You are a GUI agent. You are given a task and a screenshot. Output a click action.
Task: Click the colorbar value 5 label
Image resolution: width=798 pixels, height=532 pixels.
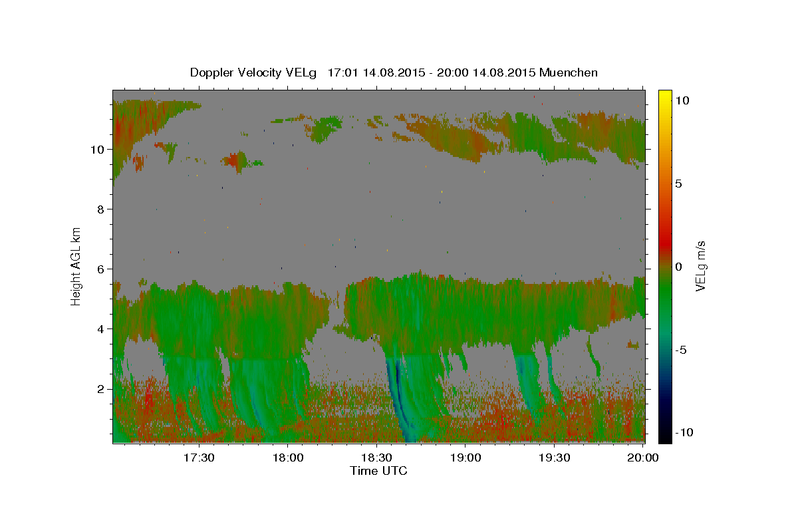pos(679,184)
